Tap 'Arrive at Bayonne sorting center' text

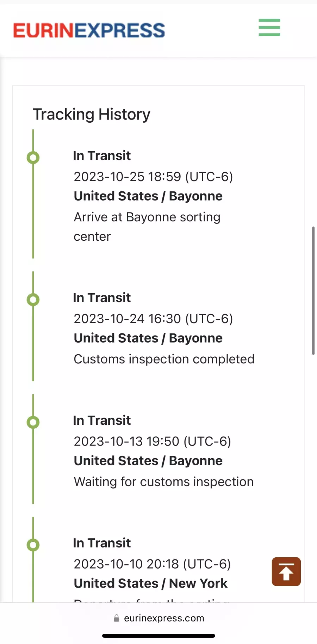(147, 227)
